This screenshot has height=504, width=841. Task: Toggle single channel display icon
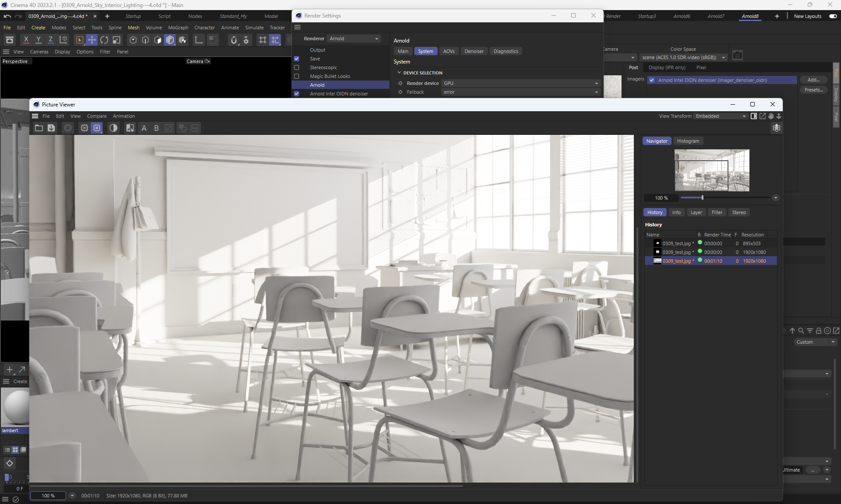click(113, 128)
